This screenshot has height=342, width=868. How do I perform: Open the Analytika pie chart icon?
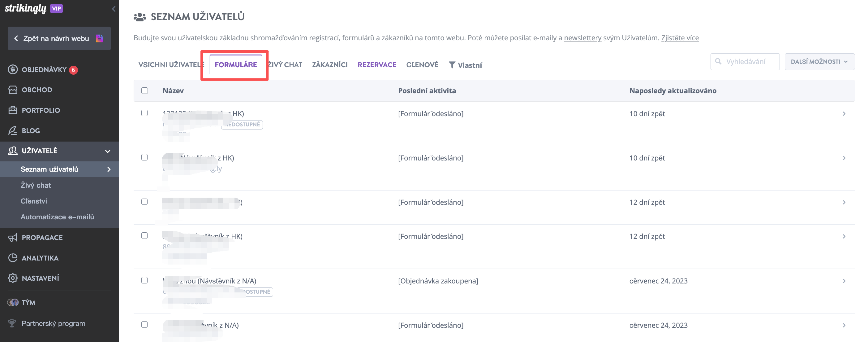[x=13, y=258]
